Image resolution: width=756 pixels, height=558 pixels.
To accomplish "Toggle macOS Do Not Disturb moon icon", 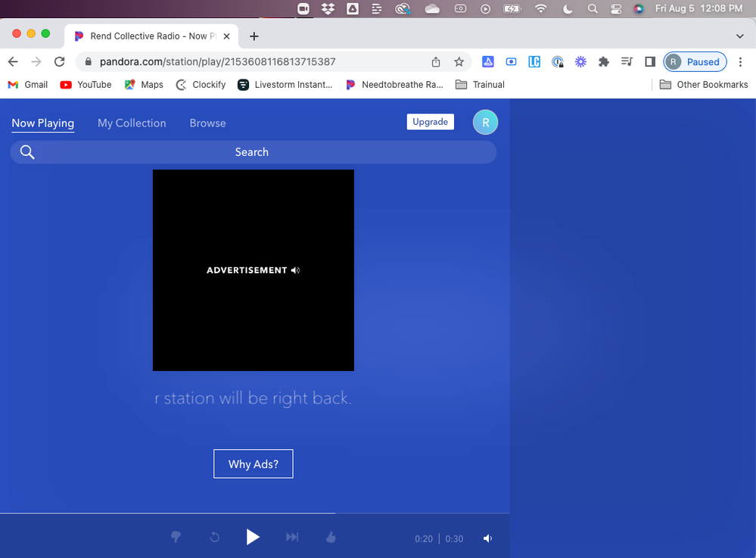I will (568, 8).
